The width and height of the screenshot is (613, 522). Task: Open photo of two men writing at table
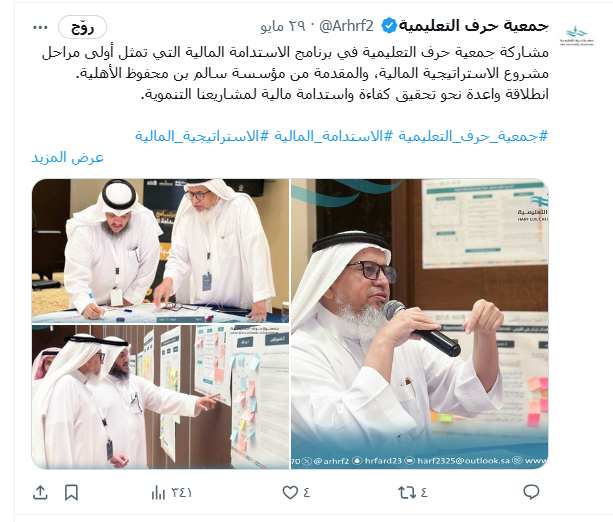point(160,251)
